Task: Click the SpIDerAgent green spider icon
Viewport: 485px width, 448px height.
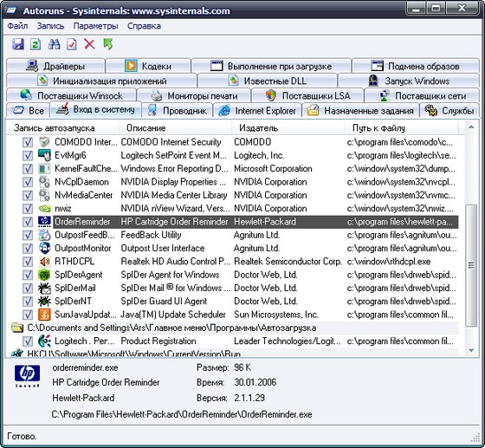Action: 44,275
